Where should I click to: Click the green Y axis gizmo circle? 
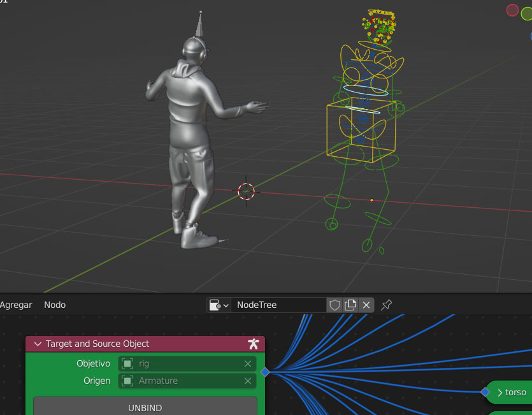(x=527, y=14)
